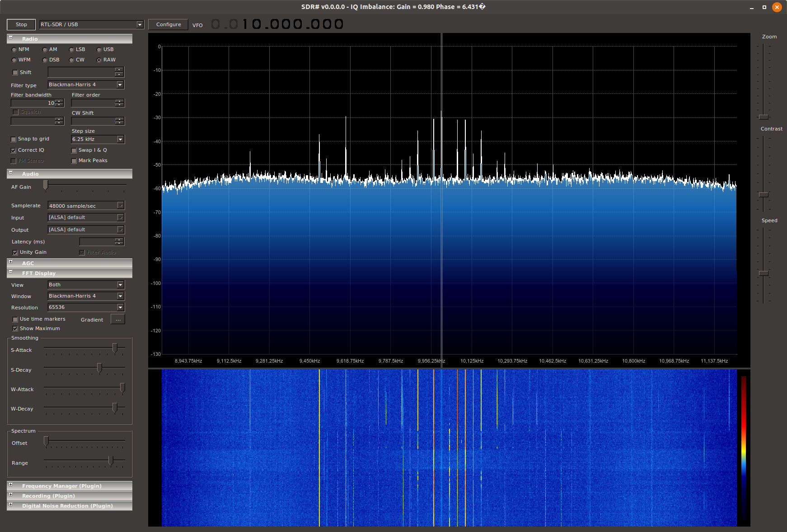Expand the Digital Noise Reduction plugin
Viewport: 787px width, 532px height.
[x=11, y=505]
